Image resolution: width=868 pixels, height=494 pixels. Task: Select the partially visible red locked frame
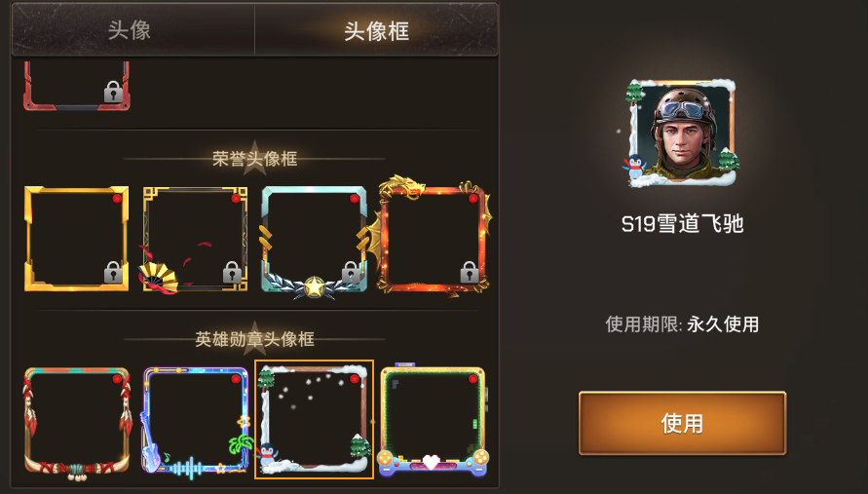coord(76,86)
